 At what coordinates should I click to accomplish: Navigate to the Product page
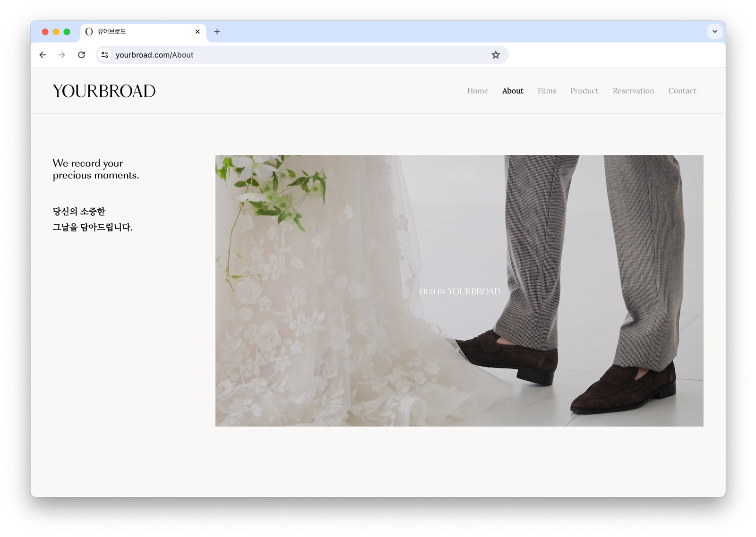pyautogui.click(x=584, y=91)
